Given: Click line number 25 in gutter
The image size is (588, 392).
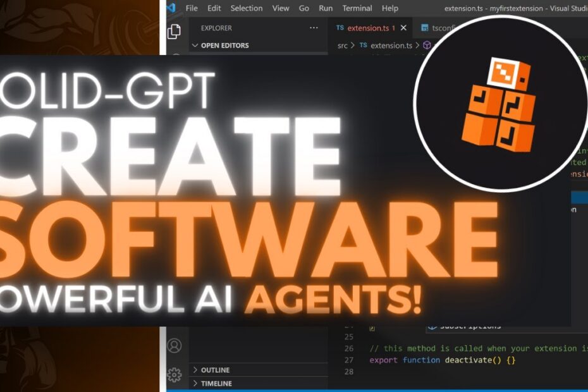Looking at the screenshot, I should [349, 337].
